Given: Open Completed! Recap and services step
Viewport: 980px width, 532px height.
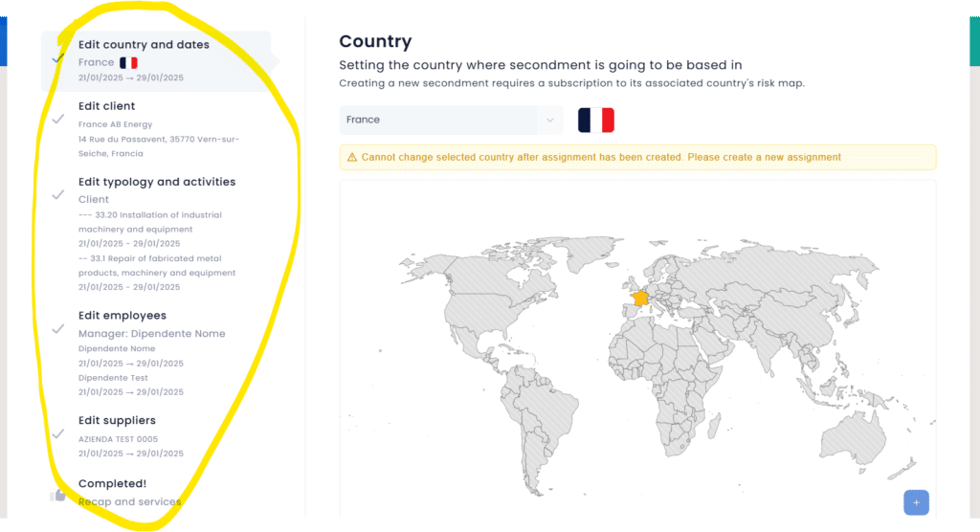Looking at the screenshot, I should point(112,484).
